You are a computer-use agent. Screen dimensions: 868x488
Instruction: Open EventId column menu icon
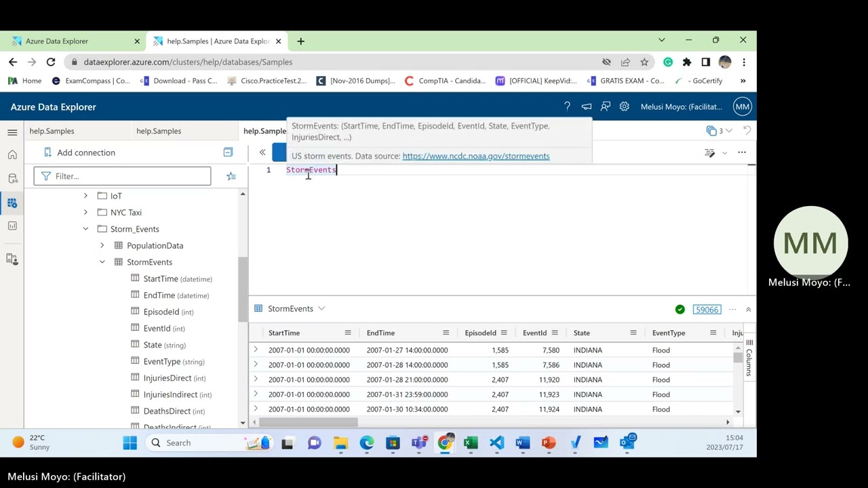555,333
